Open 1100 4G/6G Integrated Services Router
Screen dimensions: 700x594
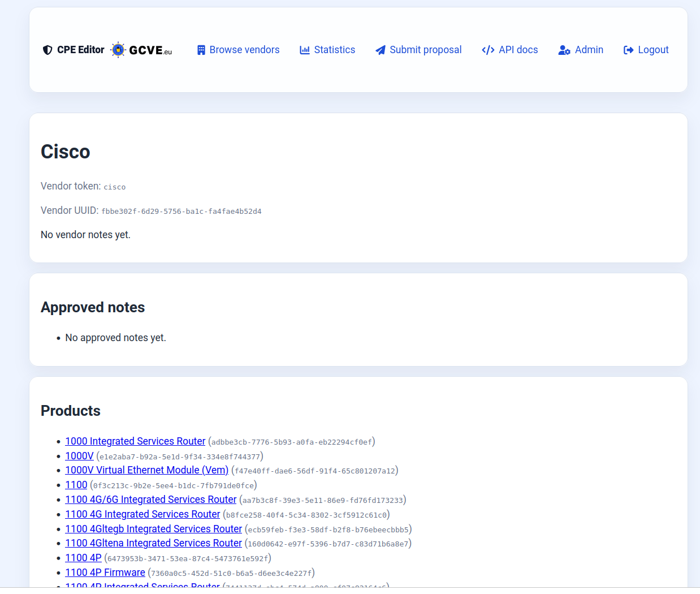tap(150, 500)
